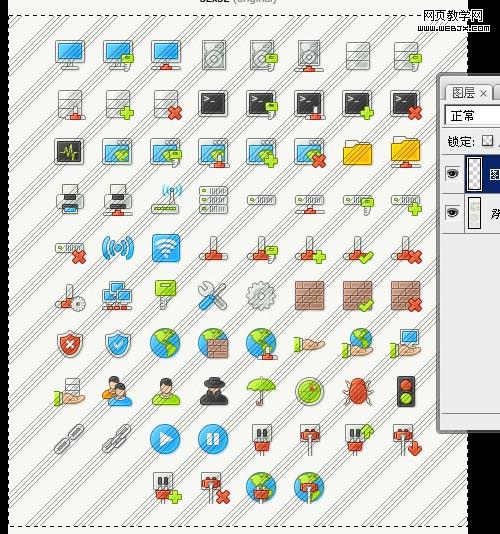Click the network connection with green check icon

(358, 250)
